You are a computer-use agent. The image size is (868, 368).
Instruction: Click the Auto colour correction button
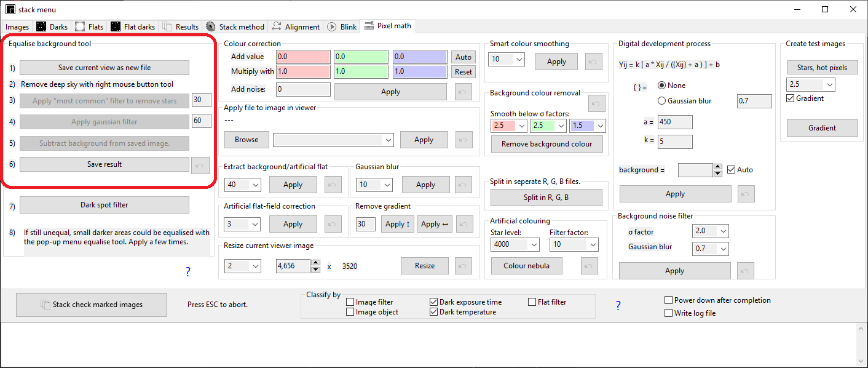(x=464, y=57)
